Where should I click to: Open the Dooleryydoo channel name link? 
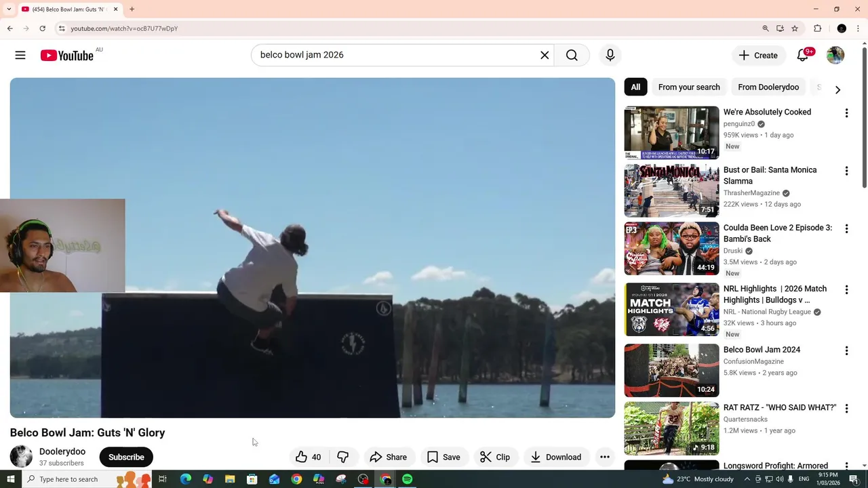[x=62, y=451]
